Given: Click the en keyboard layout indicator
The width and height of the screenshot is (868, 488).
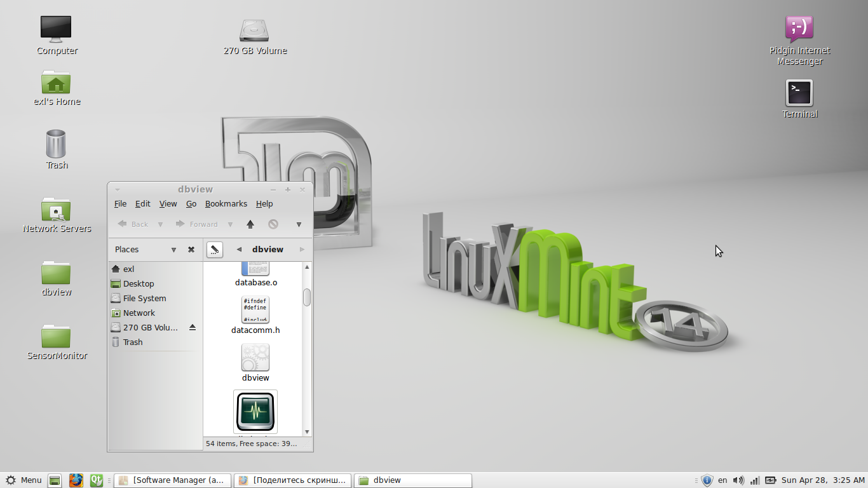Looking at the screenshot, I should (722, 480).
